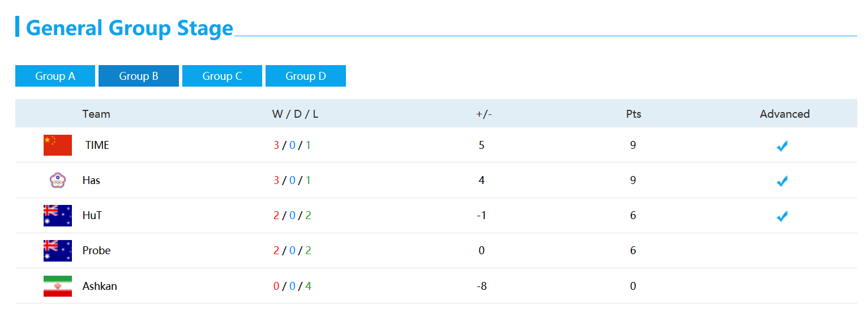Click HuT's points value 6

[x=633, y=215]
